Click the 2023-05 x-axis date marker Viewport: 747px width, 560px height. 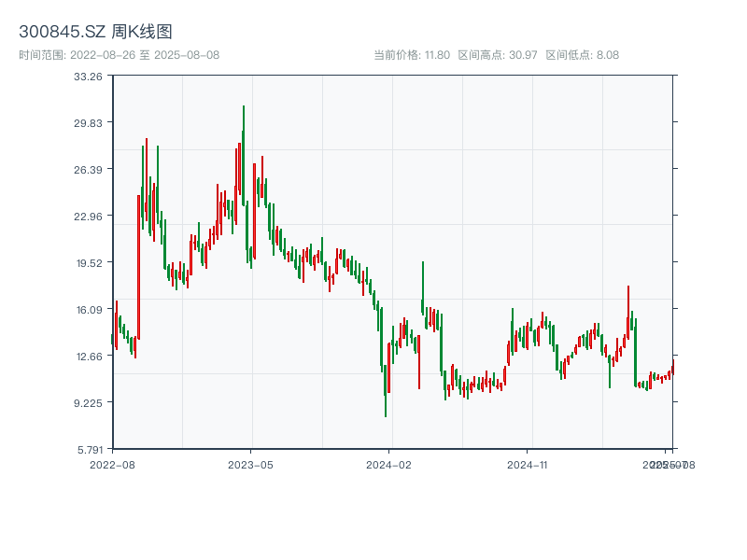pos(250,464)
